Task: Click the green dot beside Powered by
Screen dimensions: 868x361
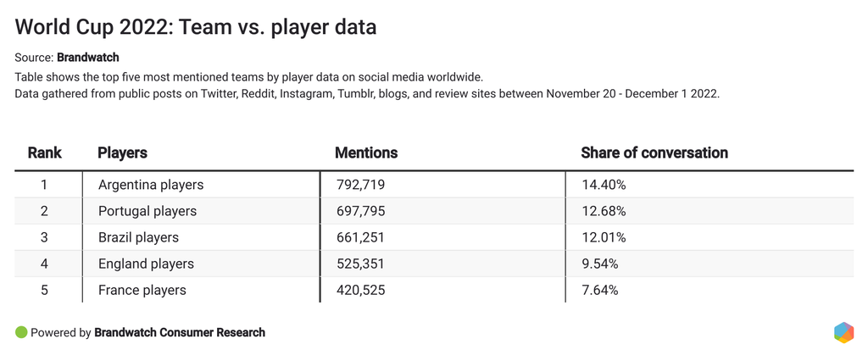Action: pos(21,333)
